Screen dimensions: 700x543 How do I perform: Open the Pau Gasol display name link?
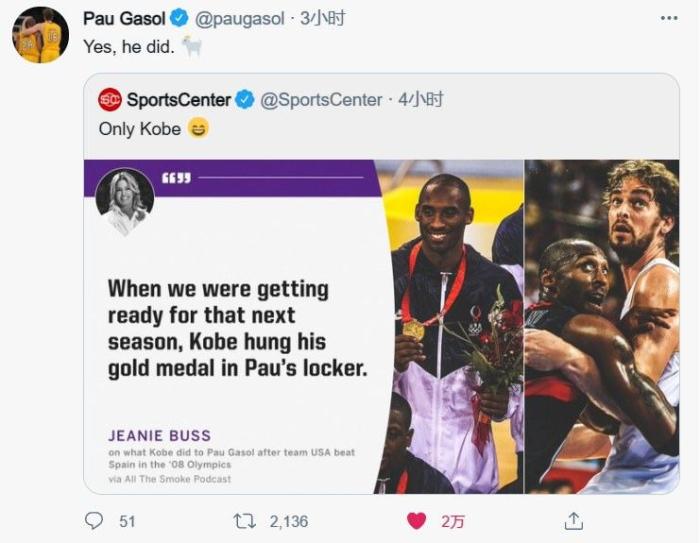tap(125, 18)
